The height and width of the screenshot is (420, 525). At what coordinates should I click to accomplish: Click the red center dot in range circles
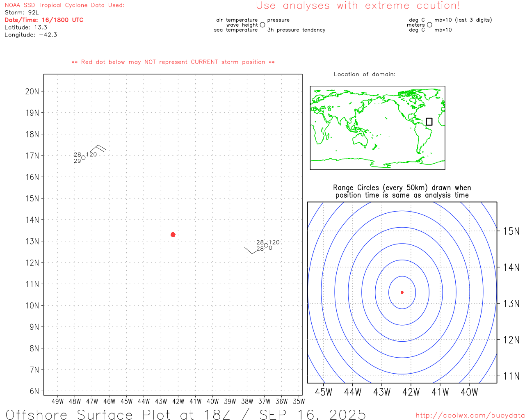(x=402, y=292)
